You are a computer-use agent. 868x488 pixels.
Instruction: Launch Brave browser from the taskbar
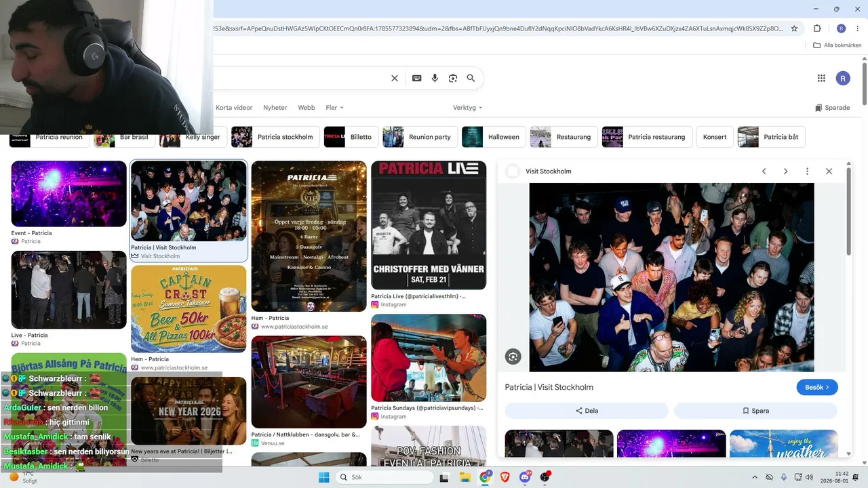click(505, 477)
